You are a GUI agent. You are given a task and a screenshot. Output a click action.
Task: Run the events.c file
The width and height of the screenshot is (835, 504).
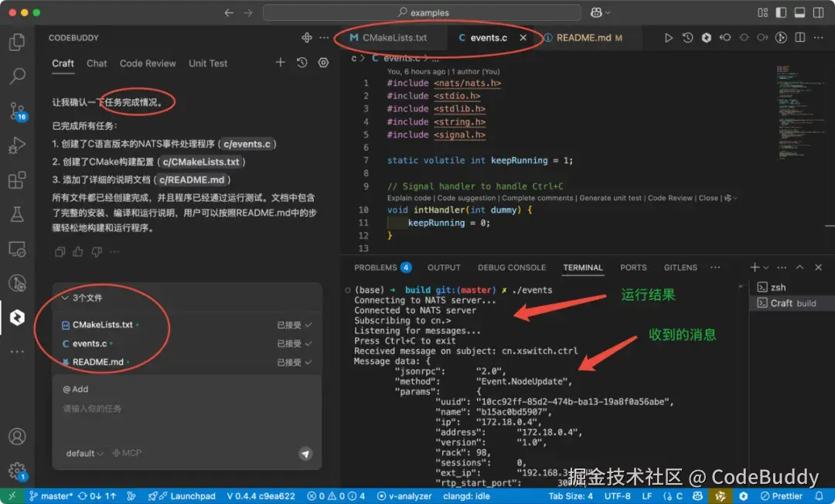coord(668,38)
